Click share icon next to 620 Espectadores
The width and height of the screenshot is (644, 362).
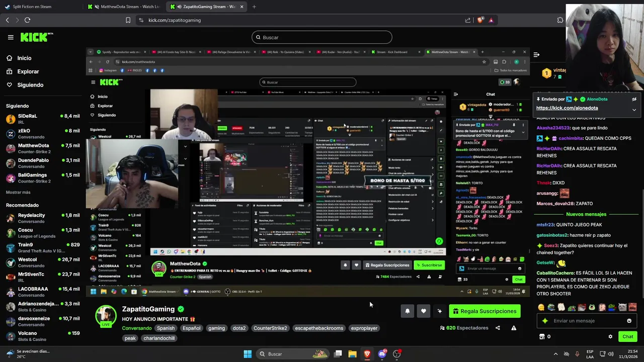click(x=498, y=328)
